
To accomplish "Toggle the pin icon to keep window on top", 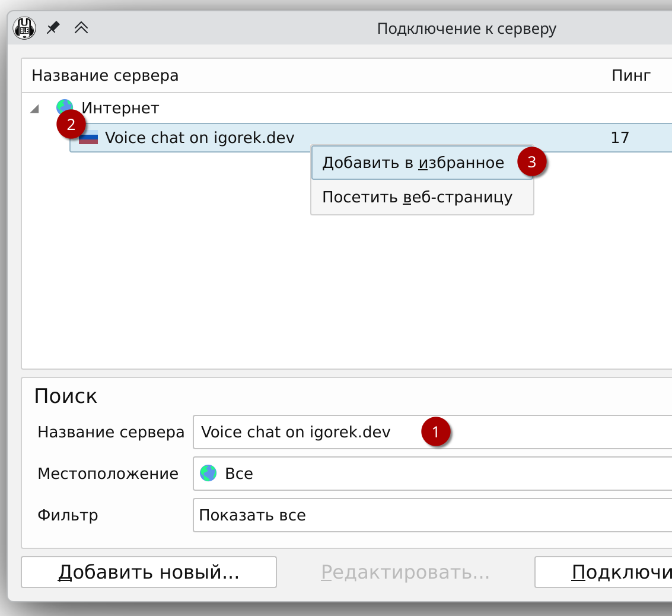I will coord(53,27).
